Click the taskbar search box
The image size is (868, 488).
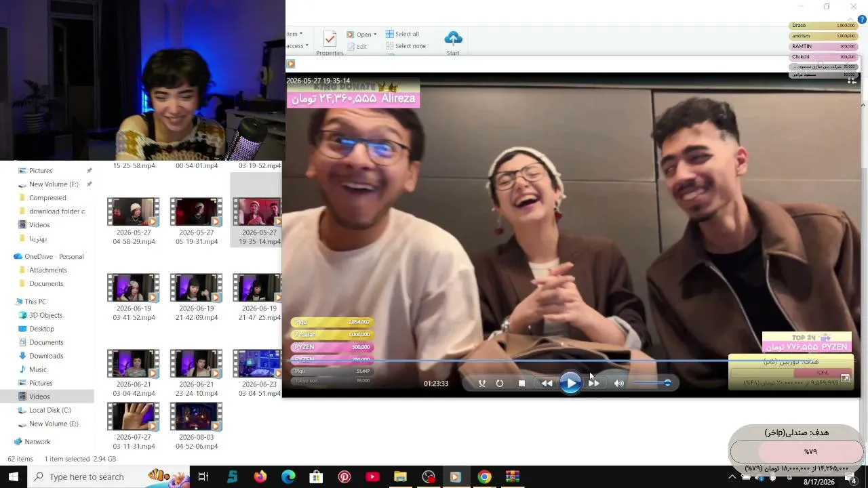pos(108,477)
